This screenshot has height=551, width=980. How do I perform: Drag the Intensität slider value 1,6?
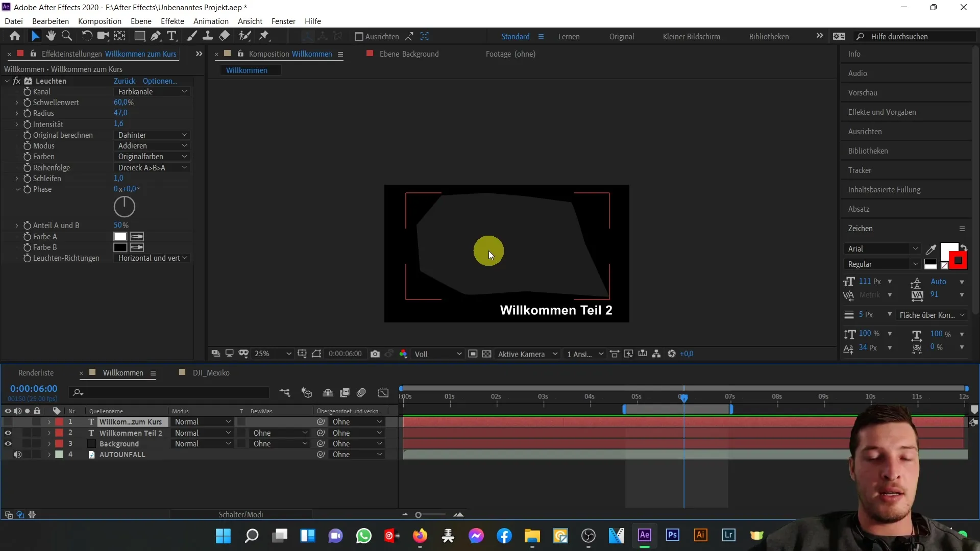(x=118, y=124)
